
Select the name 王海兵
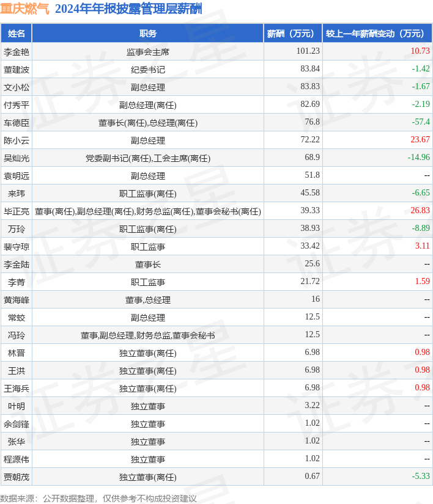click(x=17, y=388)
